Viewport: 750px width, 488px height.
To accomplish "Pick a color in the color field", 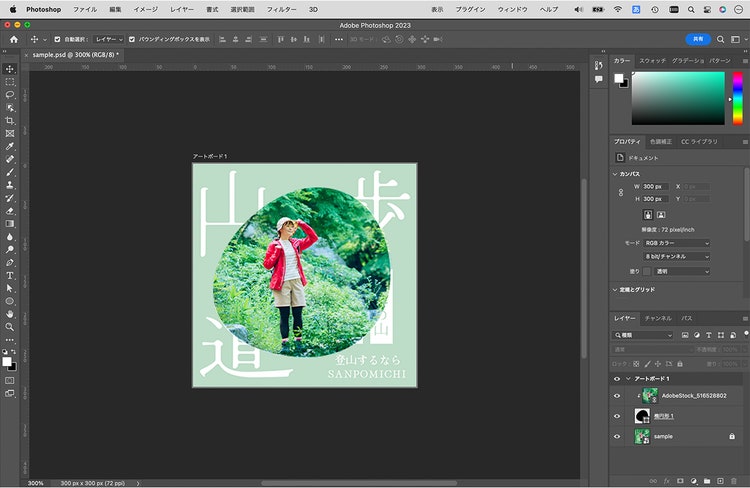I will [x=678, y=99].
